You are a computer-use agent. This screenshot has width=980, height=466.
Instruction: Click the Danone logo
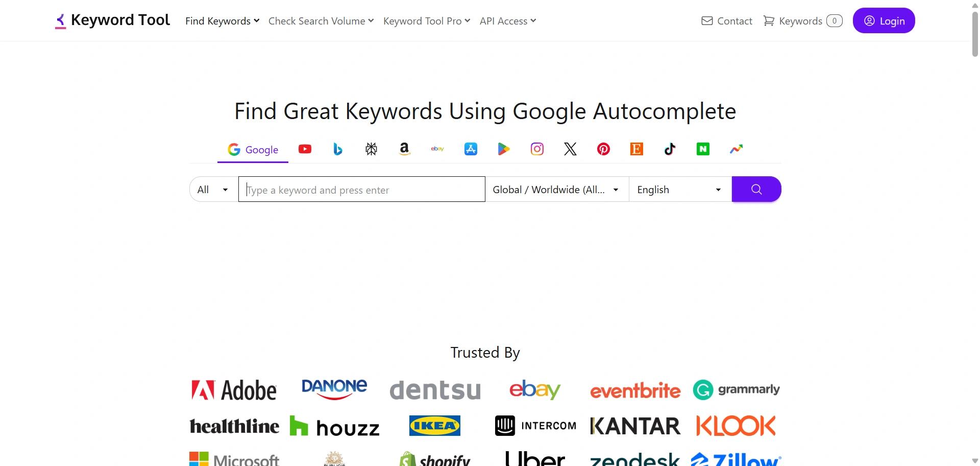pos(334,389)
